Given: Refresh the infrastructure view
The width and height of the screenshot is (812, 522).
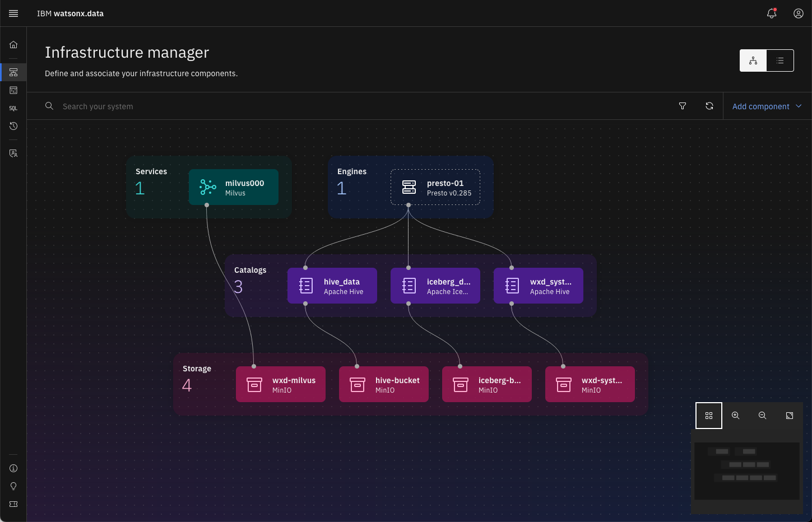Looking at the screenshot, I should pos(709,106).
